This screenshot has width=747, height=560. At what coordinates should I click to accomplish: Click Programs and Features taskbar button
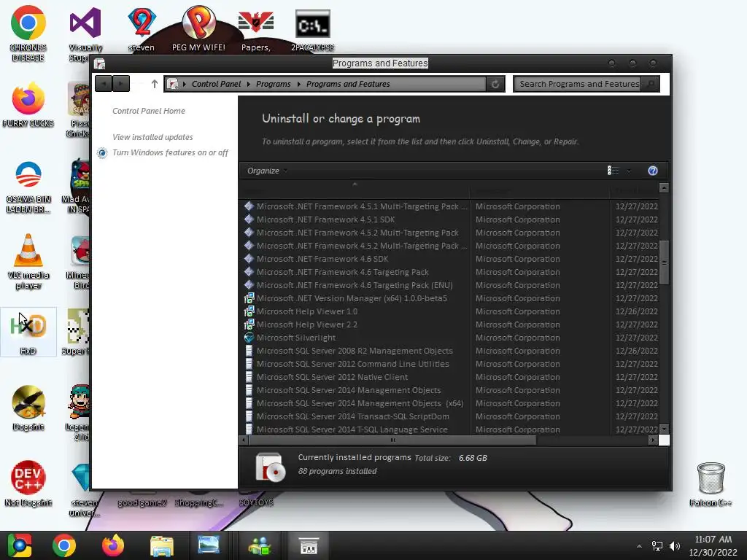pos(309,545)
